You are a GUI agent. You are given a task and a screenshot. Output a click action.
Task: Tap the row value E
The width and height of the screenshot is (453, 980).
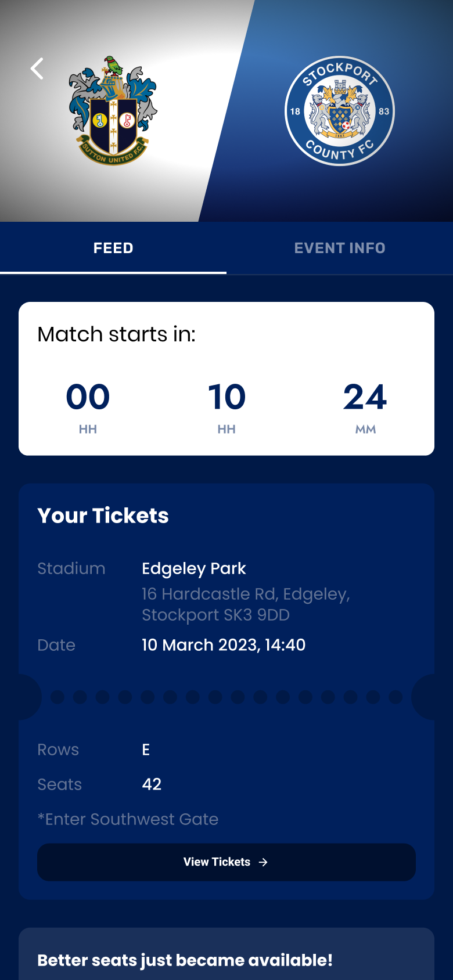[x=146, y=750]
